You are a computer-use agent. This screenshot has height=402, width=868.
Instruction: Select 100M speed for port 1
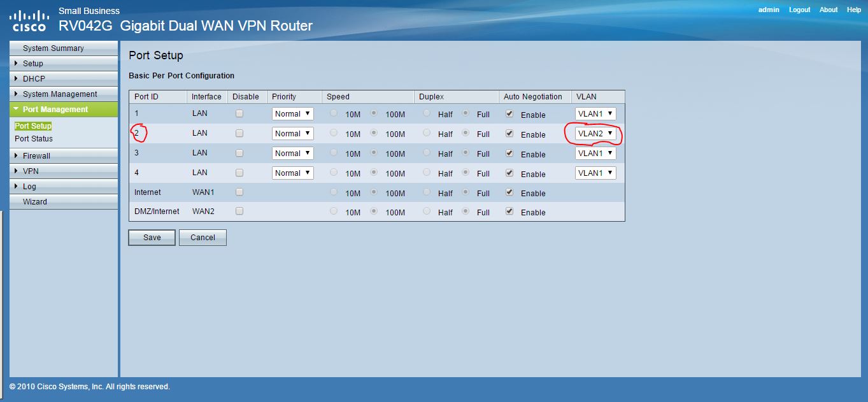(x=374, y=113)
